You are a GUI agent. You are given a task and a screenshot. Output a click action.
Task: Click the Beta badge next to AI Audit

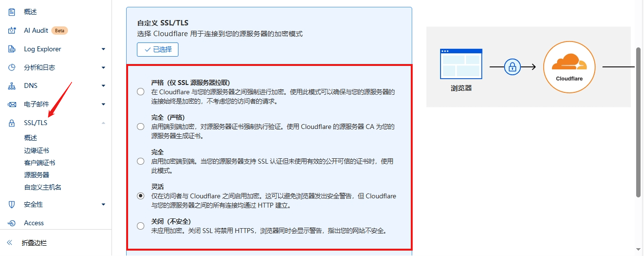60,30
